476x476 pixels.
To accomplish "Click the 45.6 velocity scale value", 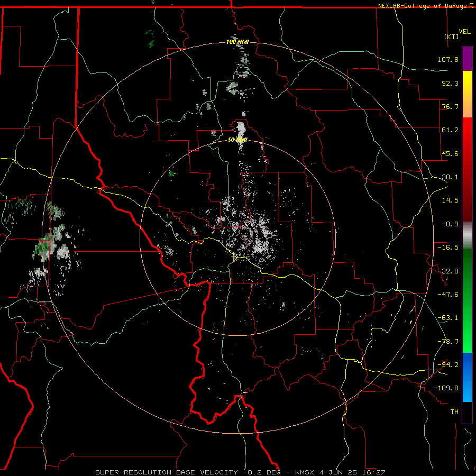I will [450, 153].
